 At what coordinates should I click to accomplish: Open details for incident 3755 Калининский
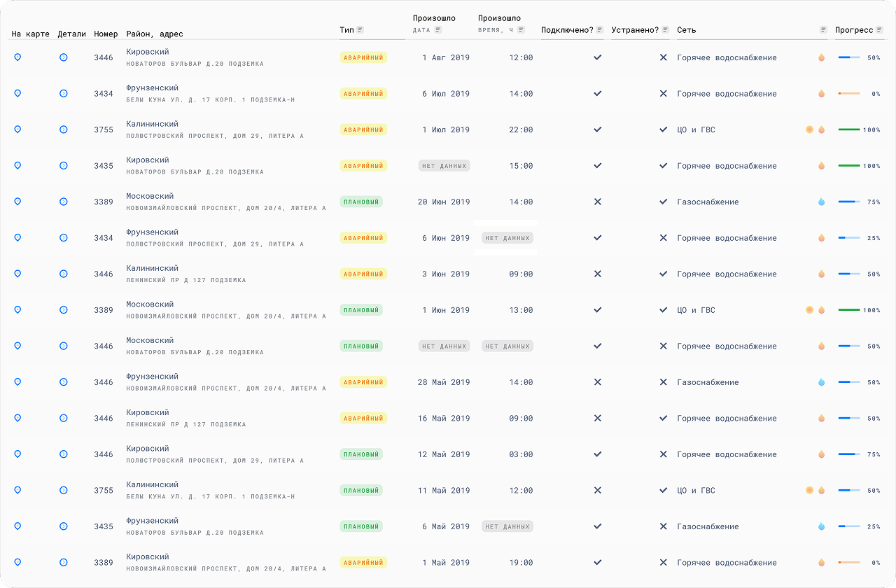(x=63, y=129)
